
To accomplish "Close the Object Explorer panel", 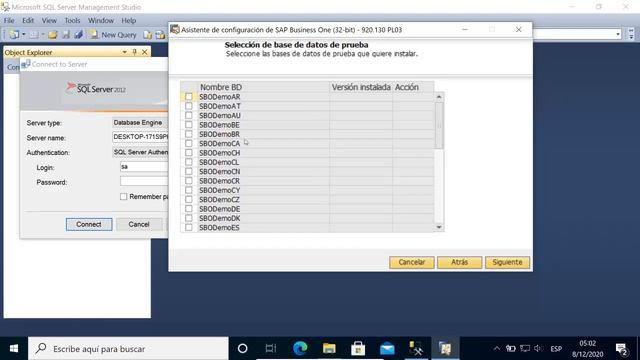I will tap(144, 52).
